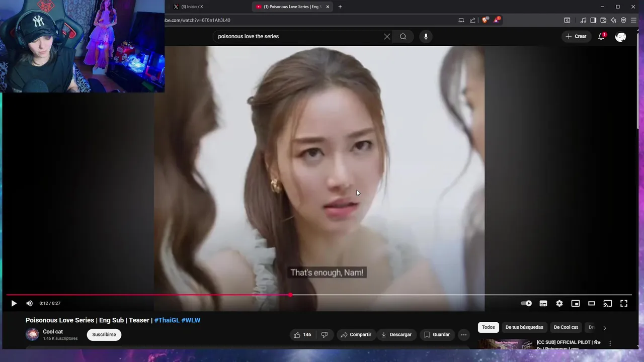644x362 pixels.
Task: Toggle the browser sidebar panel
Action: [x=593, y=20]
